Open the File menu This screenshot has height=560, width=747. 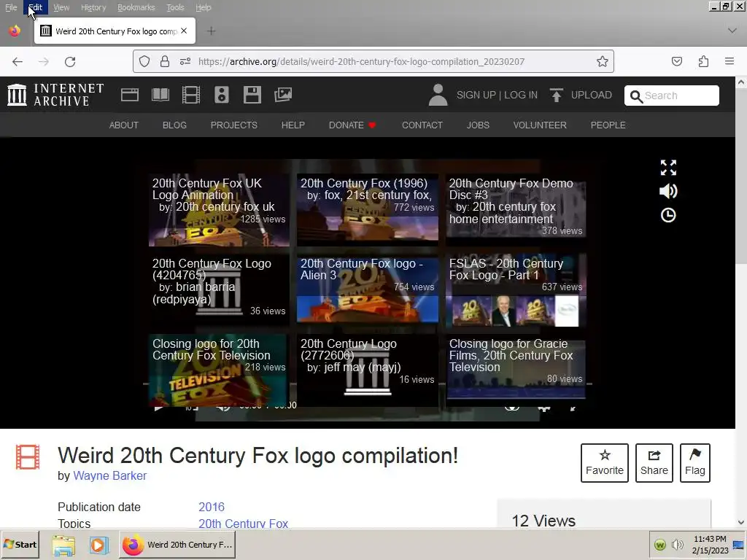coord(11,7)
